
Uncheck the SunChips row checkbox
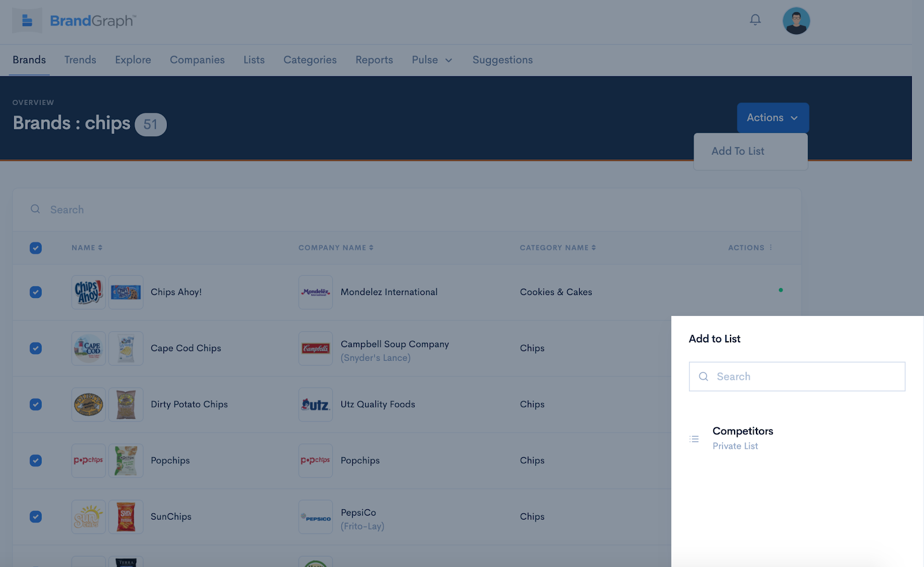(x=36, y=516)
